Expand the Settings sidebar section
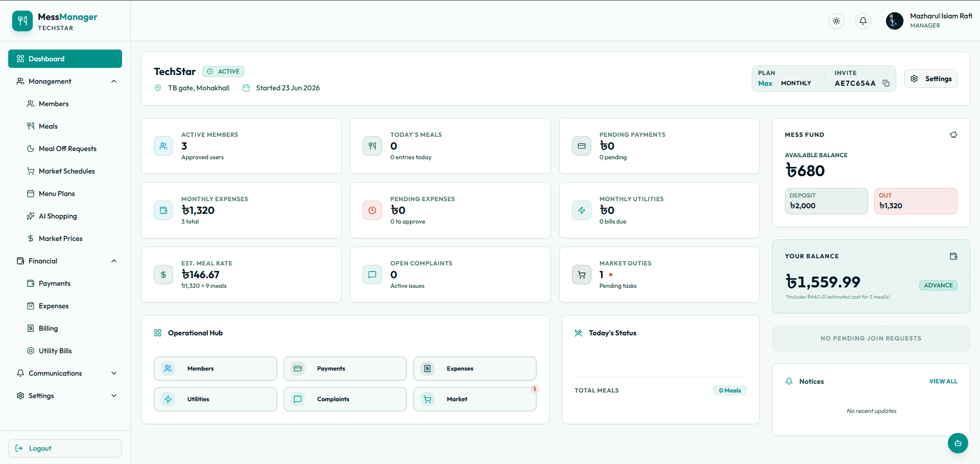980x464 pixels. click(65, 396)
